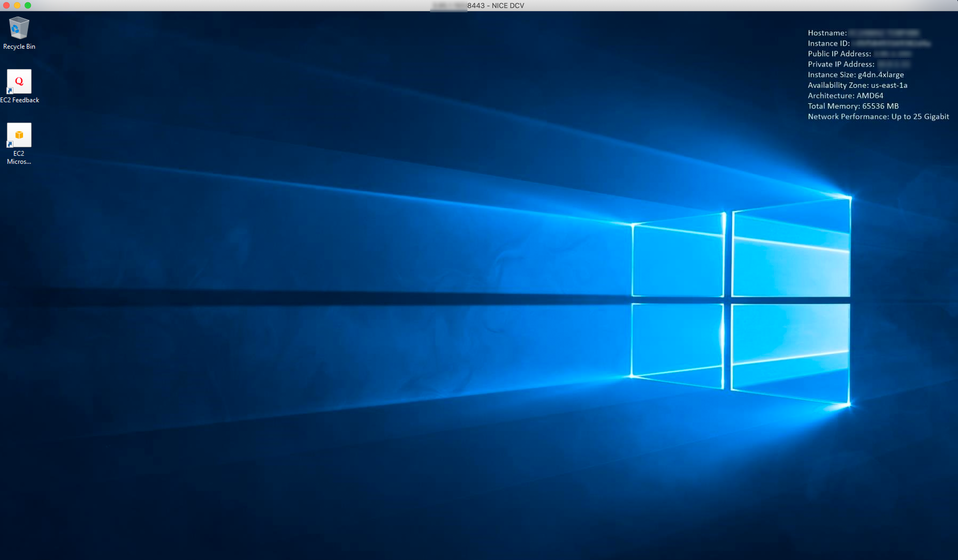Click the EC2 Feedback text label
The height and width of the screenshot is (560, 958).
20,100
